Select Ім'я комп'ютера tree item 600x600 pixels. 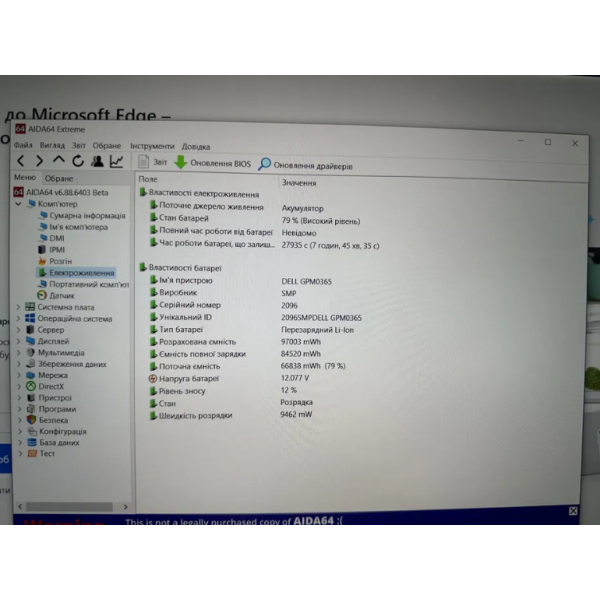click(73, 227)
